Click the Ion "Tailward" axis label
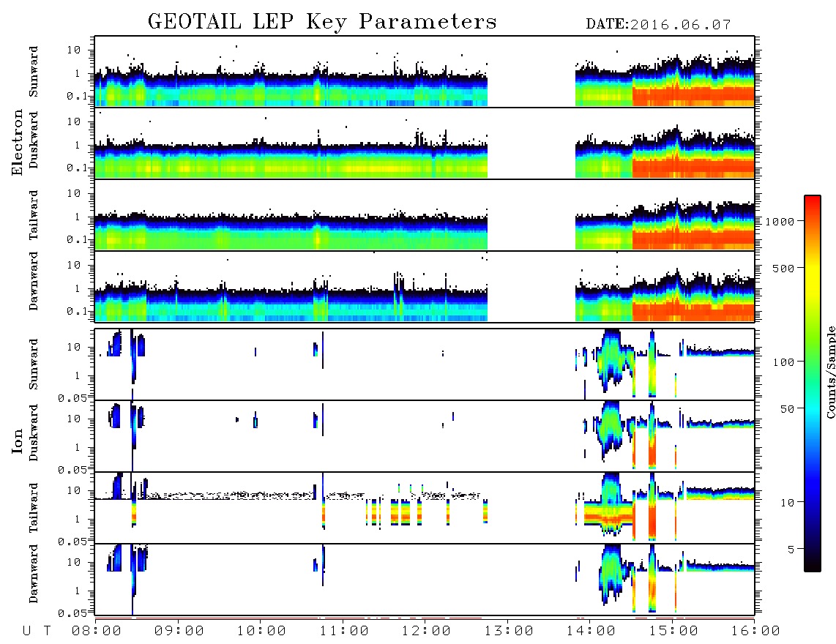Screen dimensions: 836x644 pos(34,508)
